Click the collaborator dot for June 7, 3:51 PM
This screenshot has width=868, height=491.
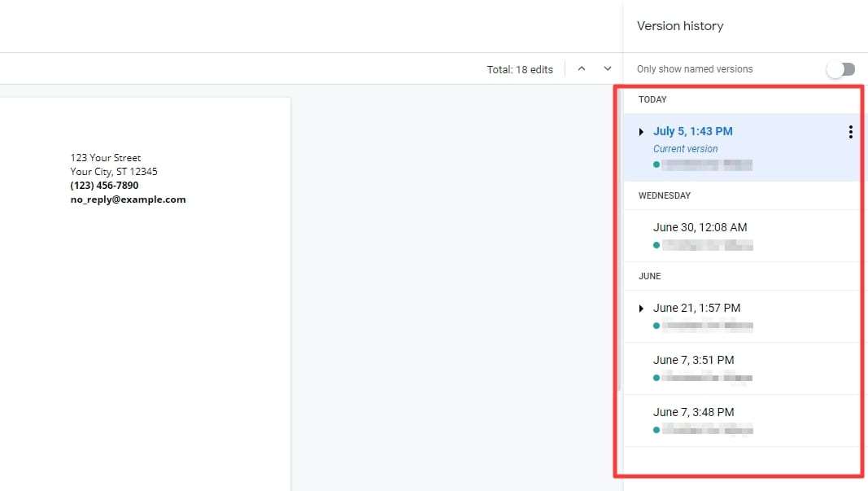(x=656, y=378)
